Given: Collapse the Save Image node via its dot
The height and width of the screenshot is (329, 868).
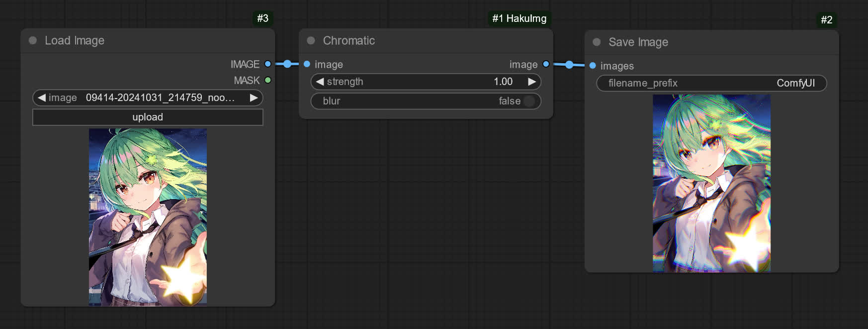Looking at the screenshot, I should coord(597,42).
